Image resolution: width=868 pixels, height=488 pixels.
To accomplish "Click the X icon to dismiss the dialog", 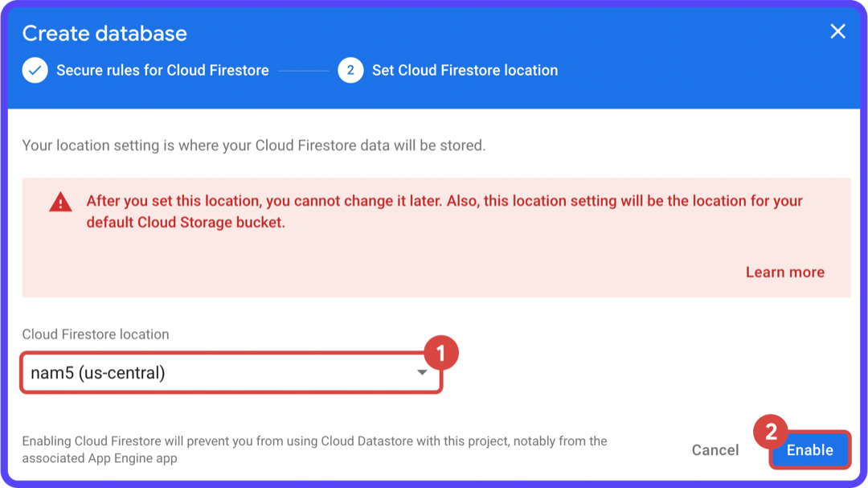I will point(837,31).
